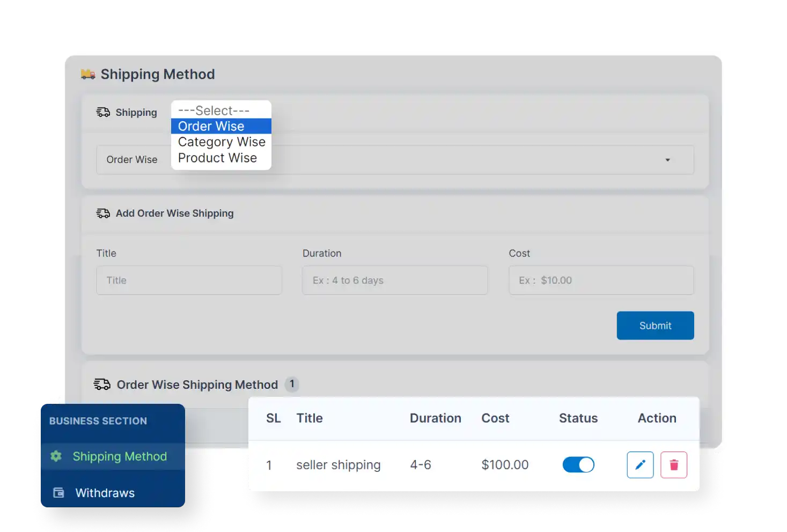
Task: Open Shipping Method in Business Section menu
Action: (119, 456)
